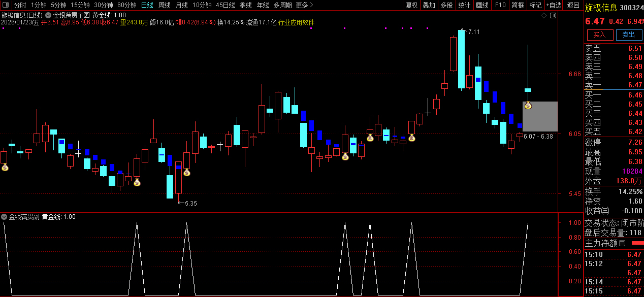
Task: Open the 主力净额 list icon
Action: [622, 243]
